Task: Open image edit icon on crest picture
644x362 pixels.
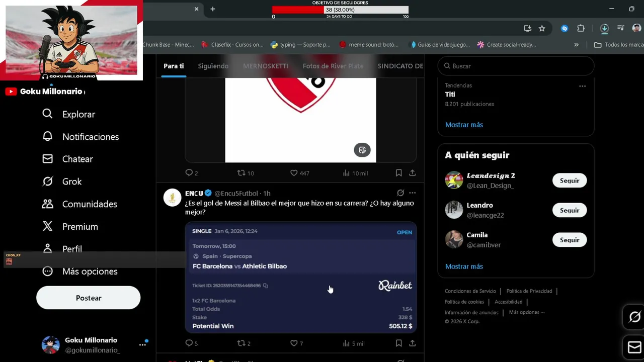Action: pos(362,150)
